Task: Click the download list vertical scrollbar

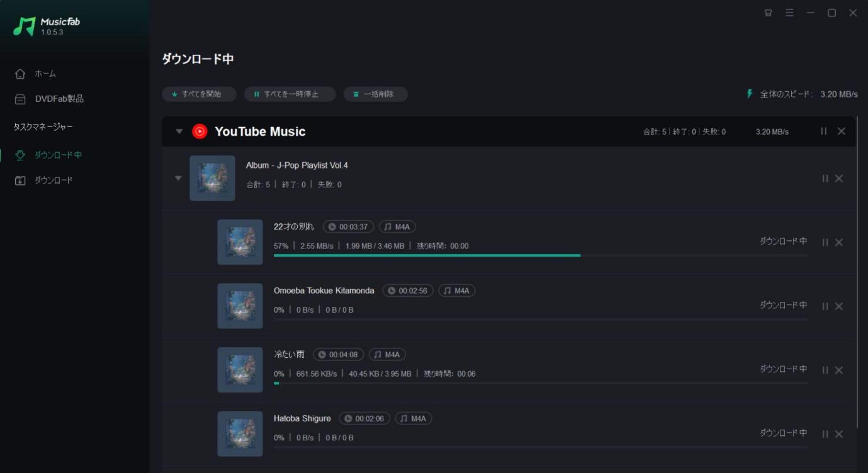Action: [x=857, y=272]
